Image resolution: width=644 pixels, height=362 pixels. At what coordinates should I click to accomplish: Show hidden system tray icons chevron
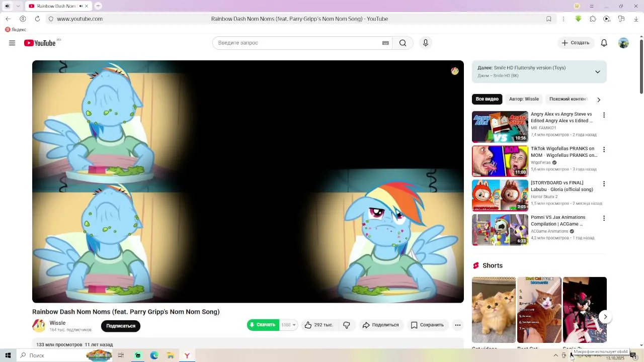click(555, 355)
